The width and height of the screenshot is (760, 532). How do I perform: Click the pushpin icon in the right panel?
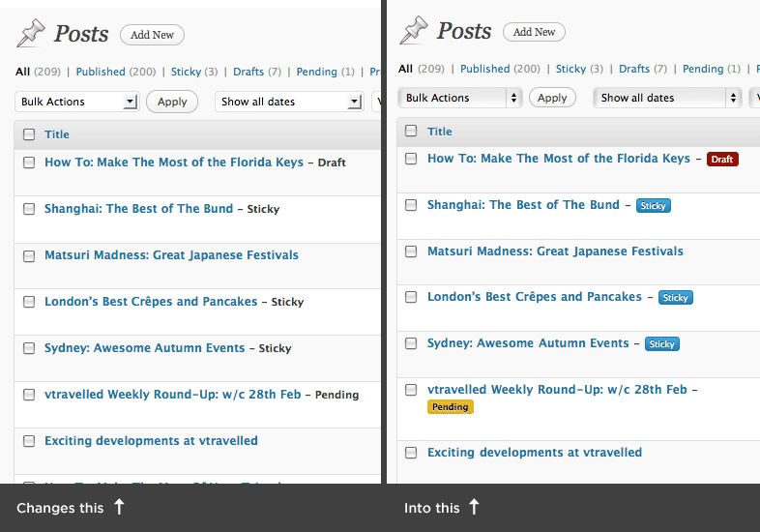pyautogui.click(x=414, y=31)
